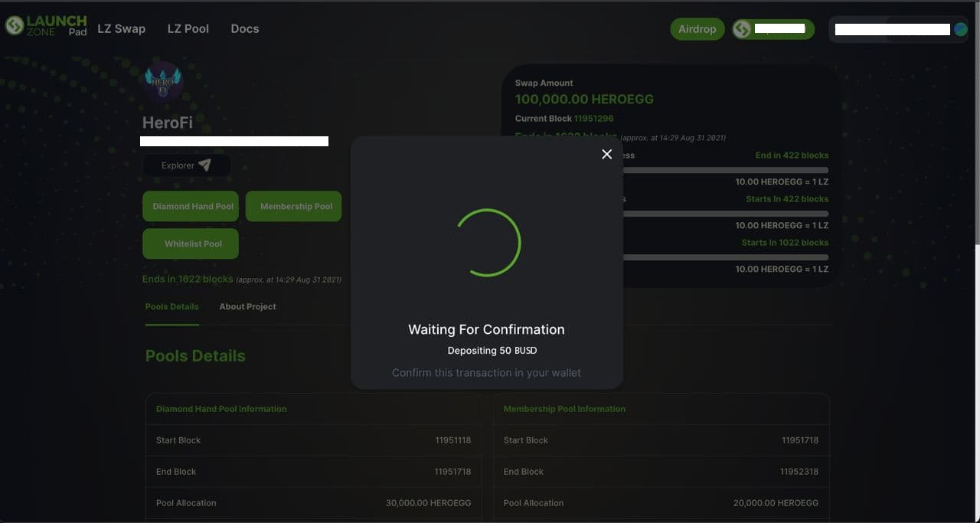Open the LZ Pool page
Viewport: 980px width, 523px height.
[x=188, y=28]
